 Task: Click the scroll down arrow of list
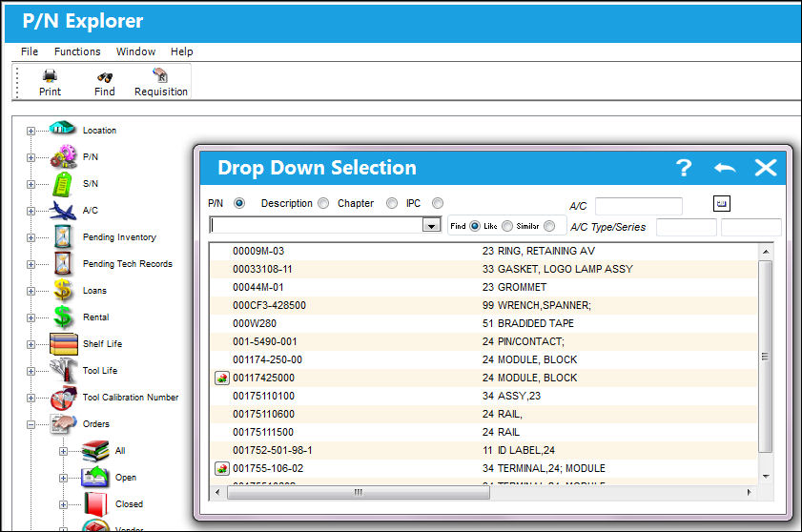[766, 477]
